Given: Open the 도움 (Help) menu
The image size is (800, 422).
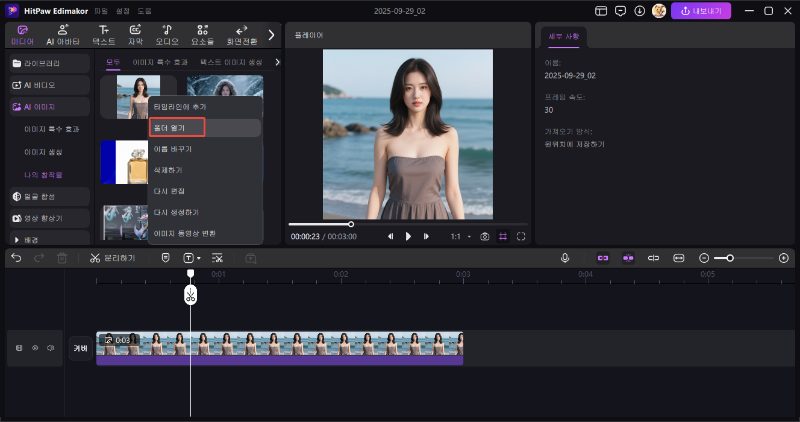Looking at the screenshot, I should tap(144, 11).
